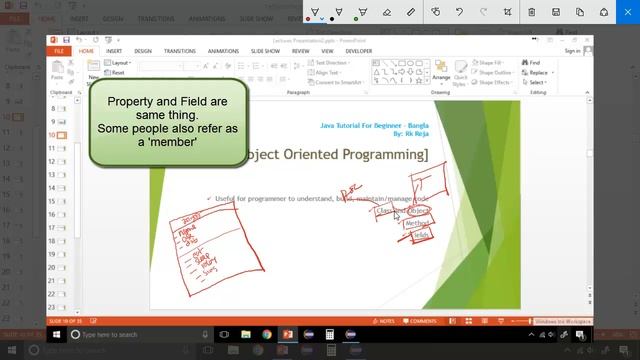This screenshot has width=640, height=360.
Task: Select the crop tool in sketch toolbar
Action: [507, 12]
